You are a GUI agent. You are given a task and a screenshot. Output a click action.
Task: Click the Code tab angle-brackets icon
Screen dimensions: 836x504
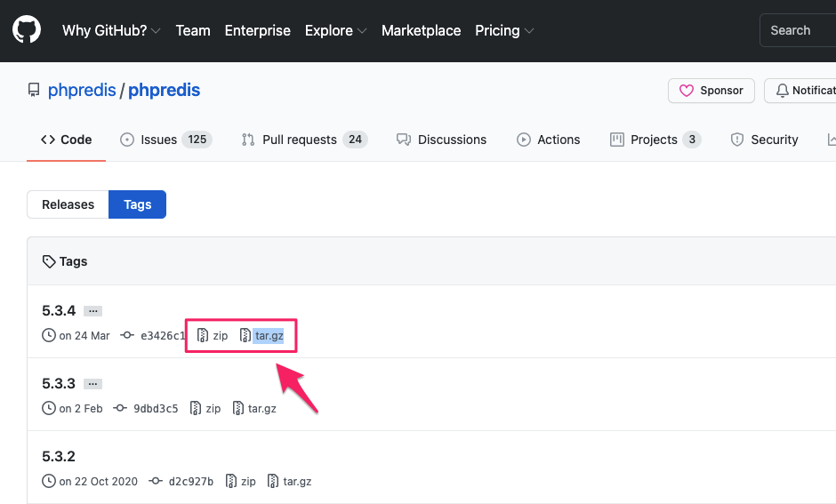pos(48,140)
